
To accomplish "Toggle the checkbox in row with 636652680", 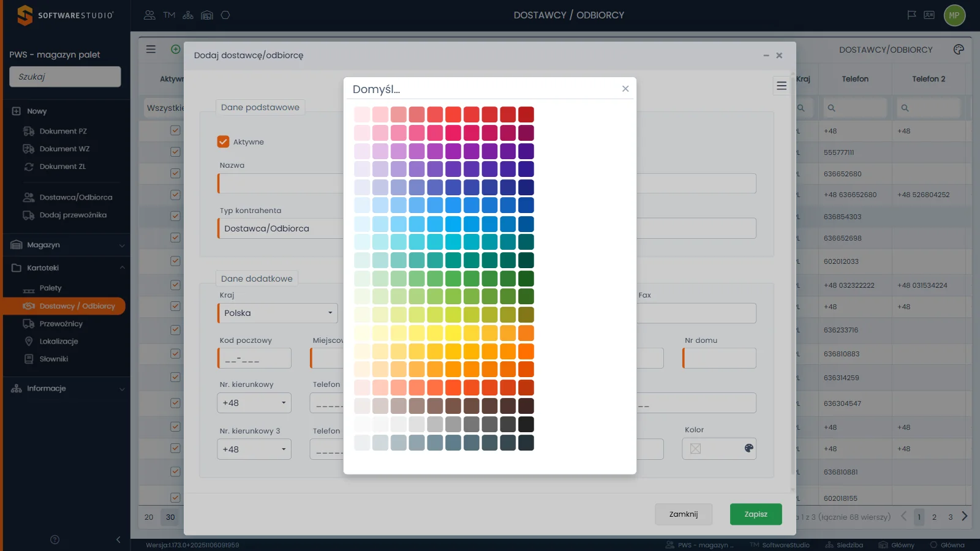I will [x=175, y=173].
